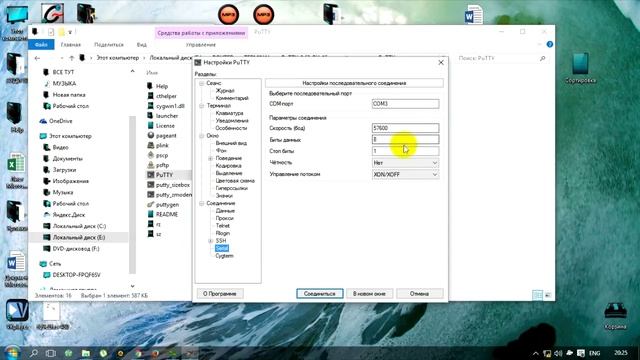This screenshot has height=360, width=640.
Task: Switch Explorer to details view icon
Action: pos(538,295)
